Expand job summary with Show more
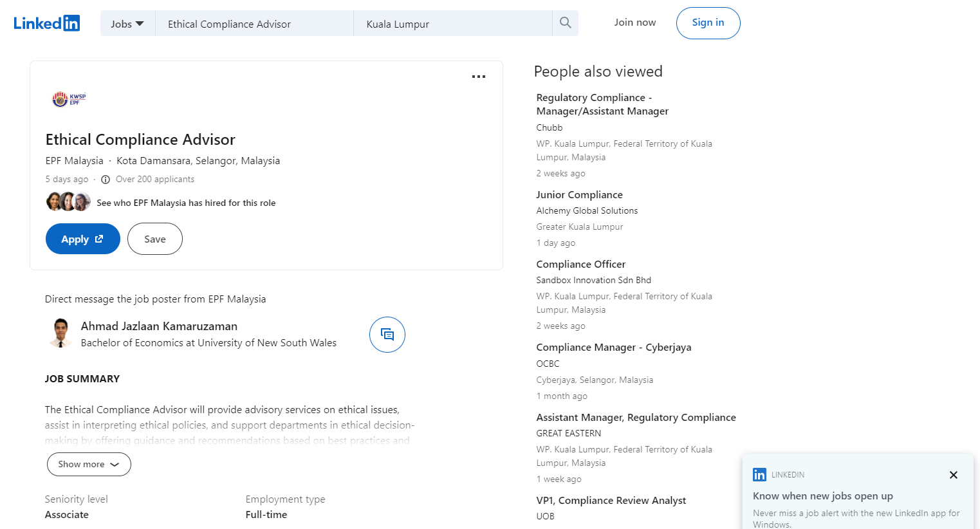Viewport: 980px width, 529px height. tap(89, 465)
